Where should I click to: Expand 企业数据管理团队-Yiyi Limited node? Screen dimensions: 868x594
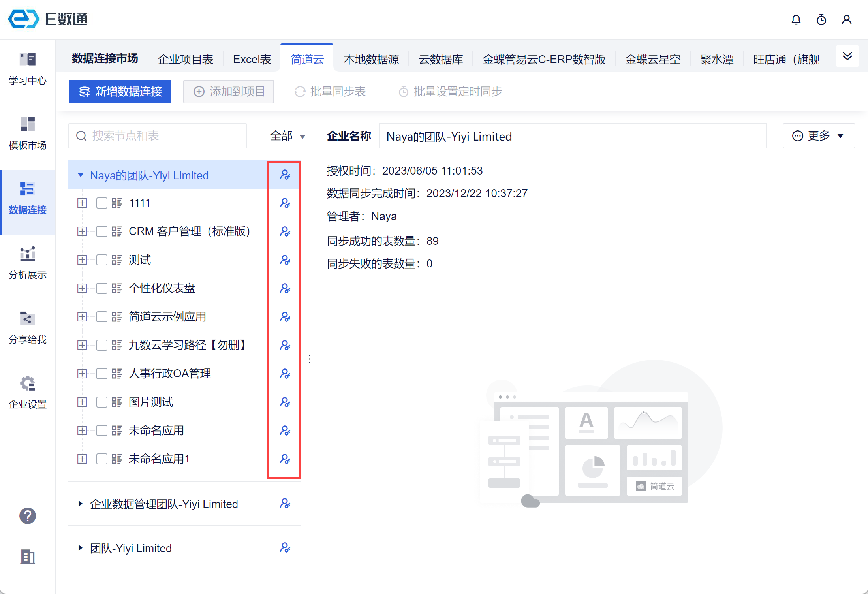[x=81, y=504]
